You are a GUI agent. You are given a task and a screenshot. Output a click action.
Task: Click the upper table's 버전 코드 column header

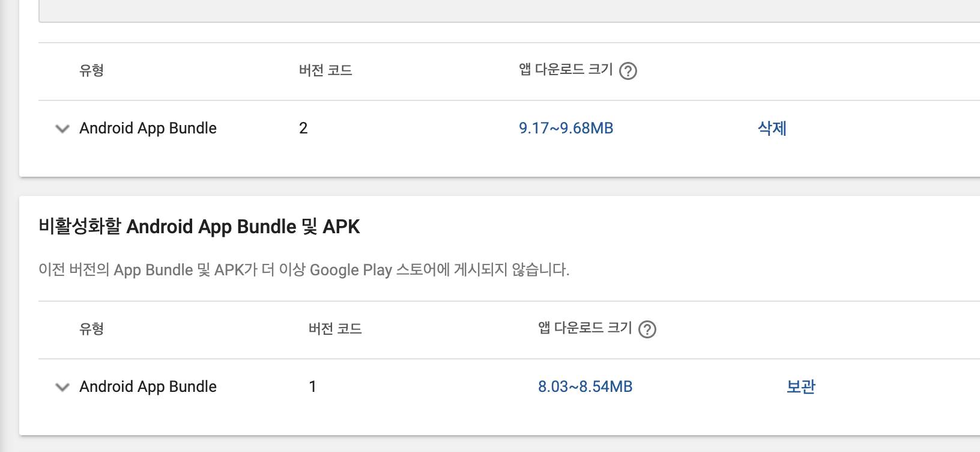click(325, 70)
